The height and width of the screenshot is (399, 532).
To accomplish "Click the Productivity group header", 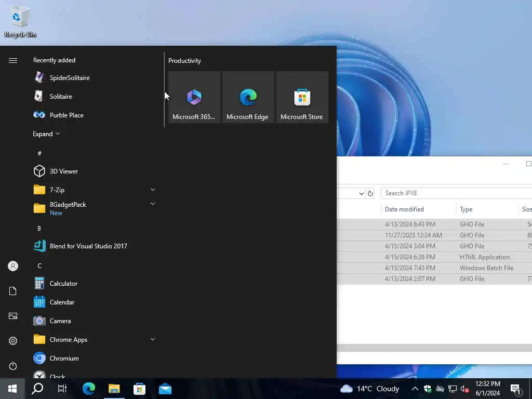I will tap(184, 61).
